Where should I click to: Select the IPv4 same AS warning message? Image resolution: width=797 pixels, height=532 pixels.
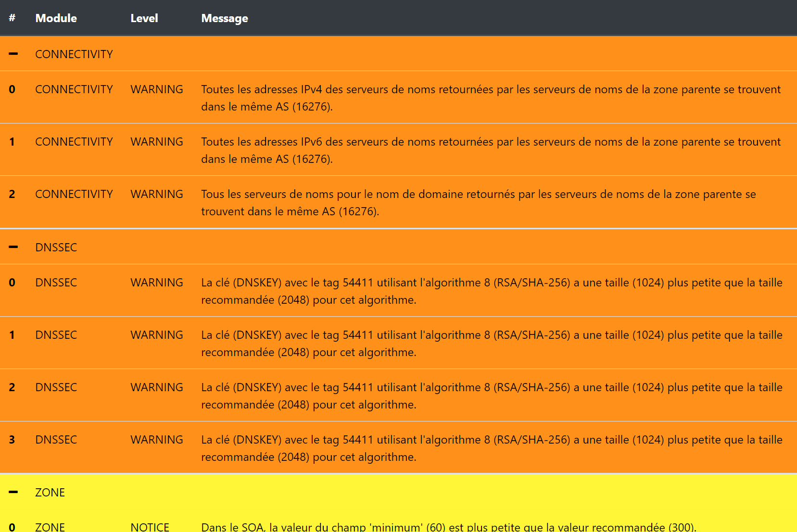(491, 98)
